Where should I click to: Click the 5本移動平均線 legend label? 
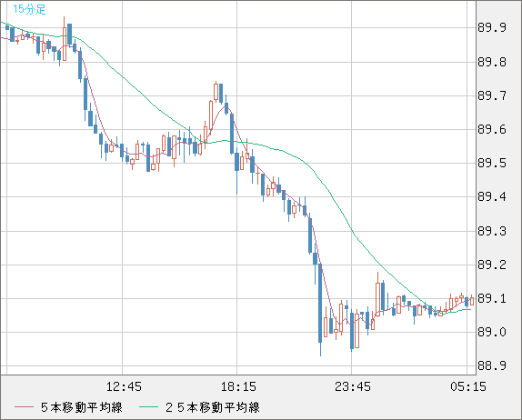pyautogui.click(x=82, y=407)
